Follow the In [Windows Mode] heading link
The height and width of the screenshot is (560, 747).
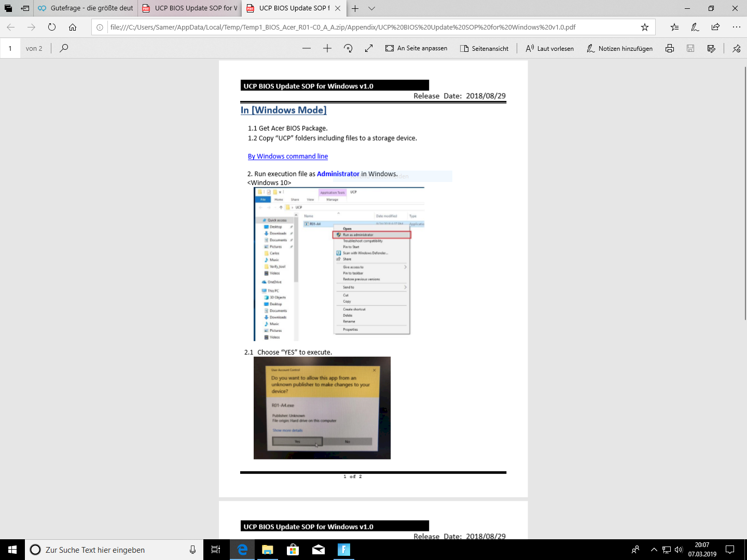click(283, 110)
